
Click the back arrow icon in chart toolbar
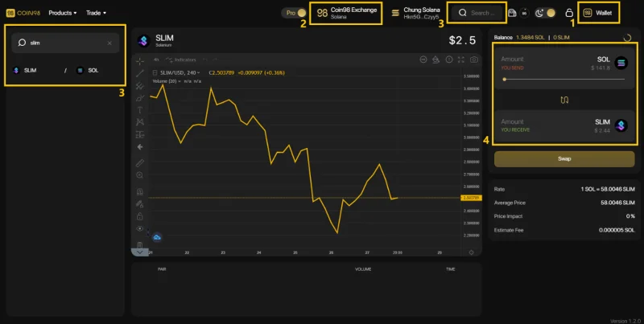[x=140, y=147]
